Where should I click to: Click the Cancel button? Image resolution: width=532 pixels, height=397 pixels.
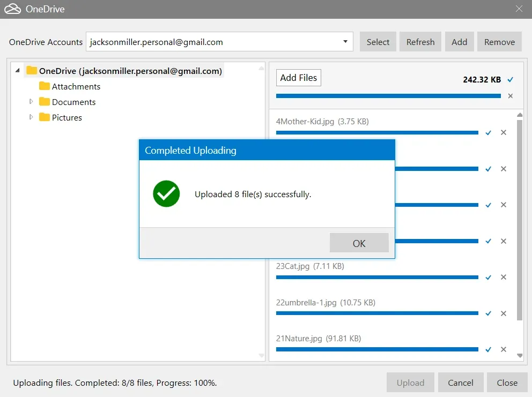coord(461,383)
